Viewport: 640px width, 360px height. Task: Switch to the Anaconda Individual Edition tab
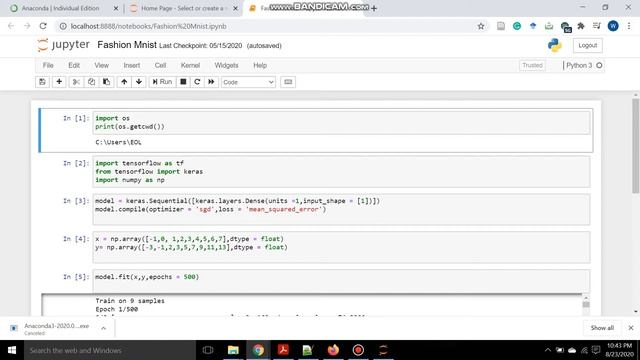click(x=60, y=8)
